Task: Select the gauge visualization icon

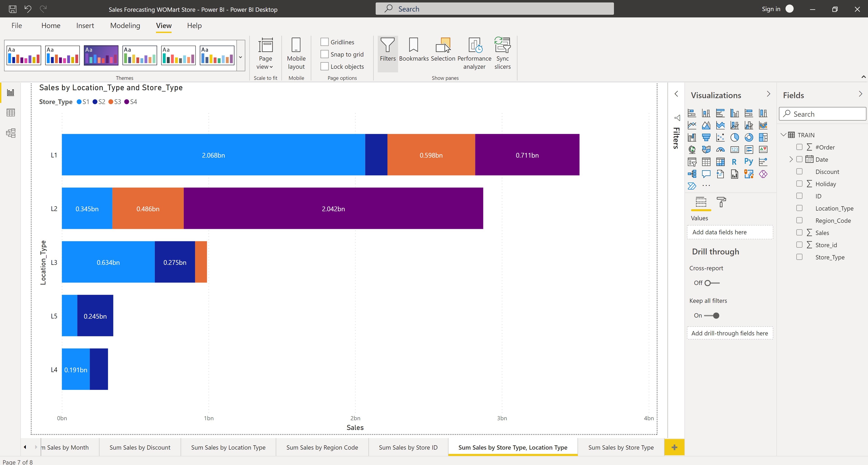Action: click(x=721, y=149)
